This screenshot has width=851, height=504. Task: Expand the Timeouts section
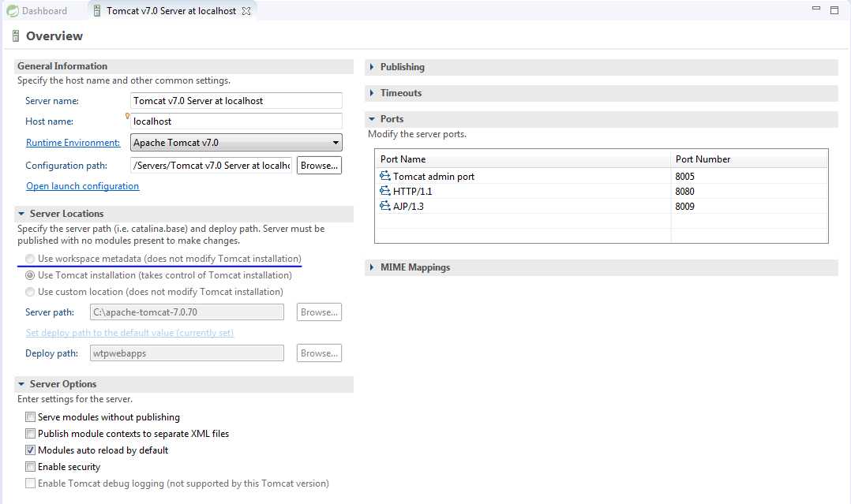coord(372,93)
